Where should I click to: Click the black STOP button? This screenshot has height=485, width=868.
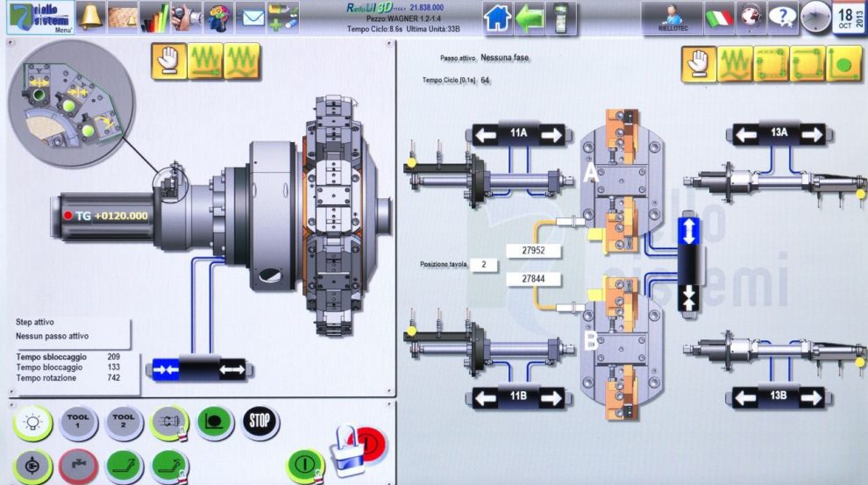tap(260, 422)
